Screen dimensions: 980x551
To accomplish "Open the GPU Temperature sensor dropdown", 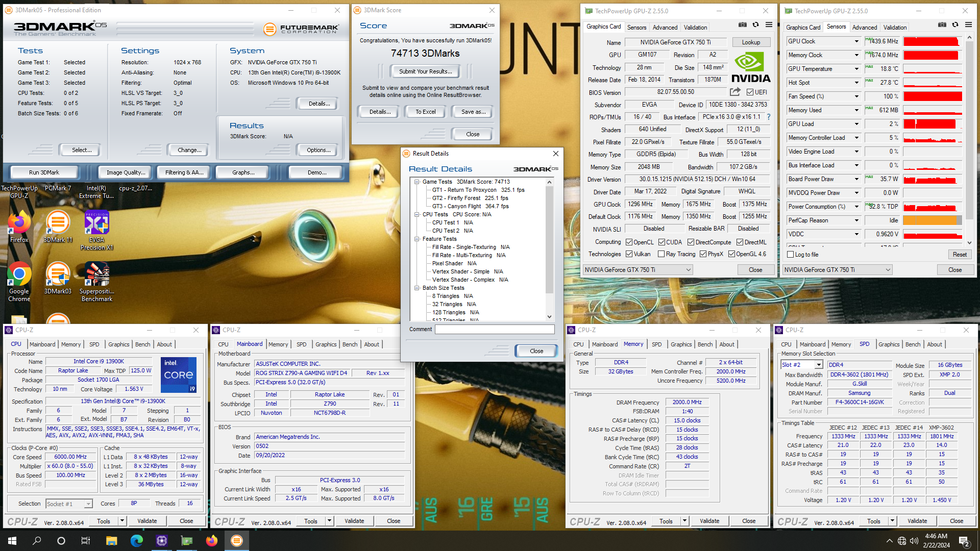I will 856,69.
